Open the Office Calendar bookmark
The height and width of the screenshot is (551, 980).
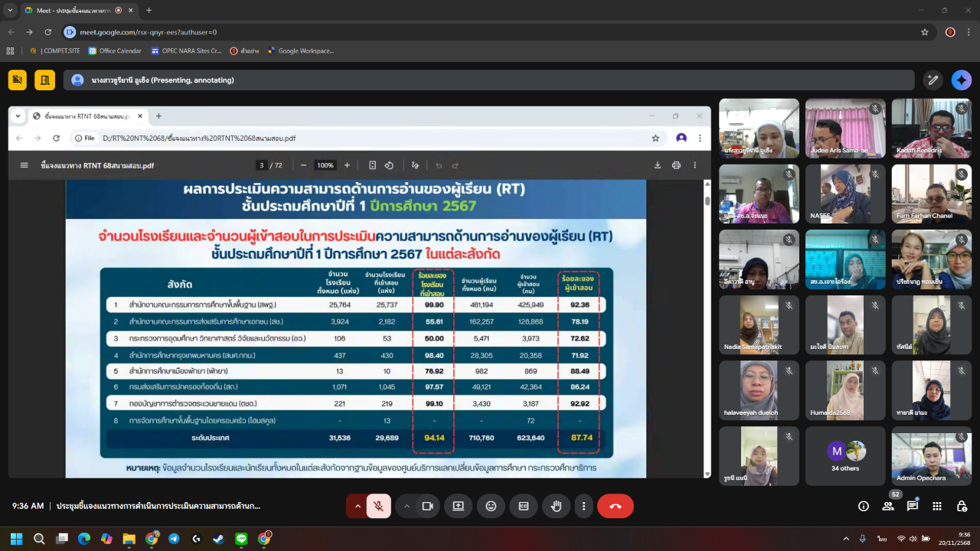115,51
